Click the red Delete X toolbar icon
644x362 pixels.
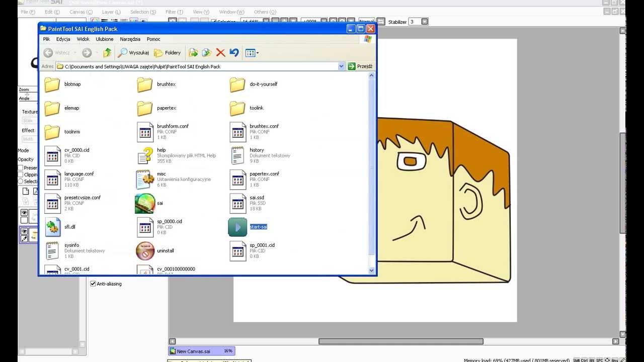(x=220, y=52)
